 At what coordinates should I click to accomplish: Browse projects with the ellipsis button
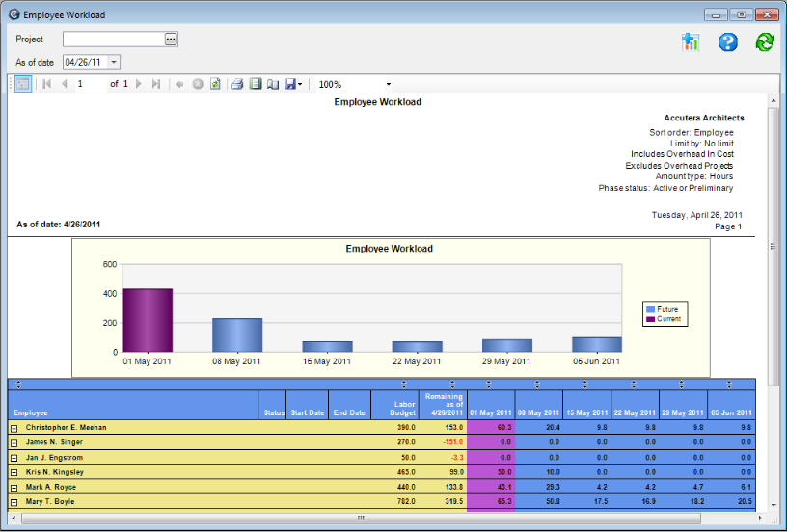(171, 40)
